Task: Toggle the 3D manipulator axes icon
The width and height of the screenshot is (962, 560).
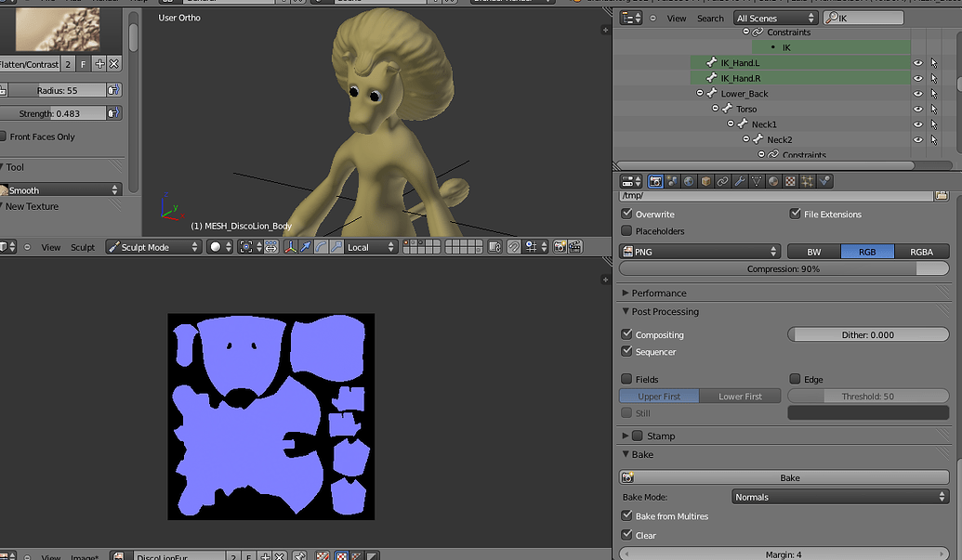Action: [x=290, y=247]
